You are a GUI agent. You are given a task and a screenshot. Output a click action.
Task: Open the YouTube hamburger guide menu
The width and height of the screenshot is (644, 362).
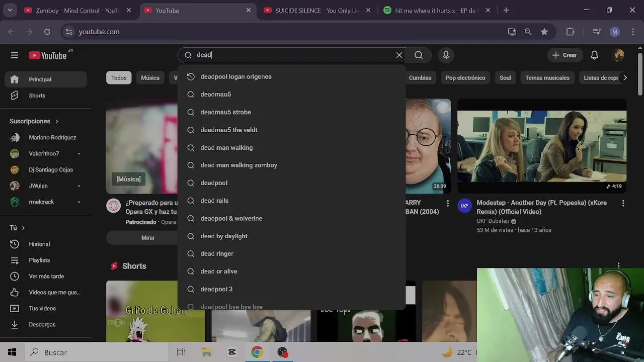(14, 55)
